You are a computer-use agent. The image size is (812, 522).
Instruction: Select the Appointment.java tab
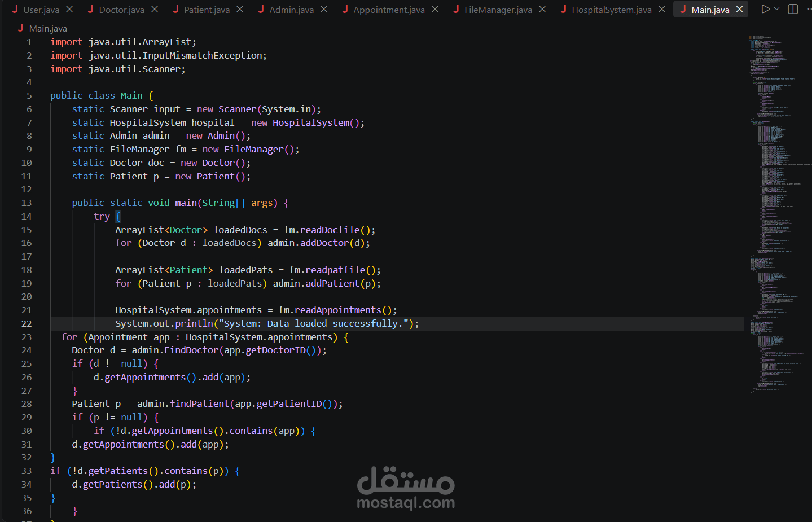tap(389, 10)
